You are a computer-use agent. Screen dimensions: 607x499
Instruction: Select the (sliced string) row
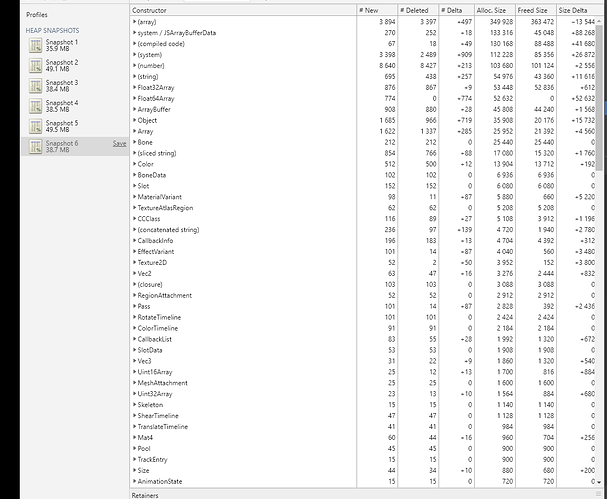[363, 153]
